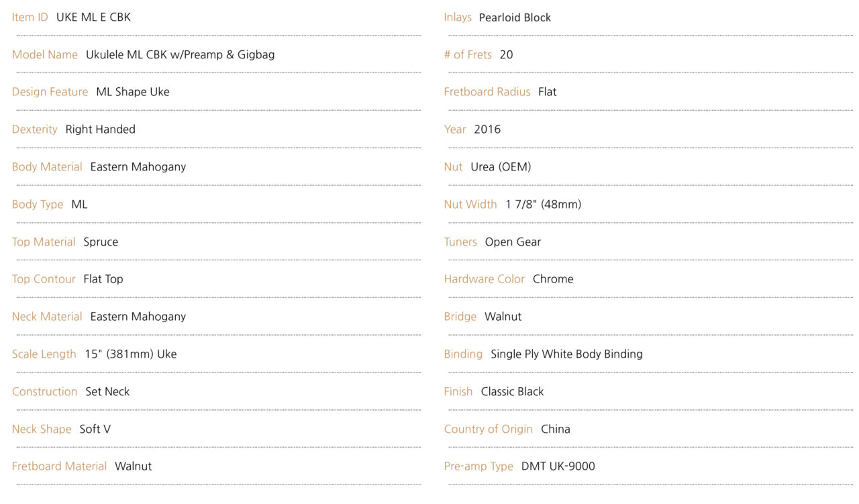The height and width of the screenshot is (504, 859).
Task: Click the DMT UK-9000 value
Action: 558,466
